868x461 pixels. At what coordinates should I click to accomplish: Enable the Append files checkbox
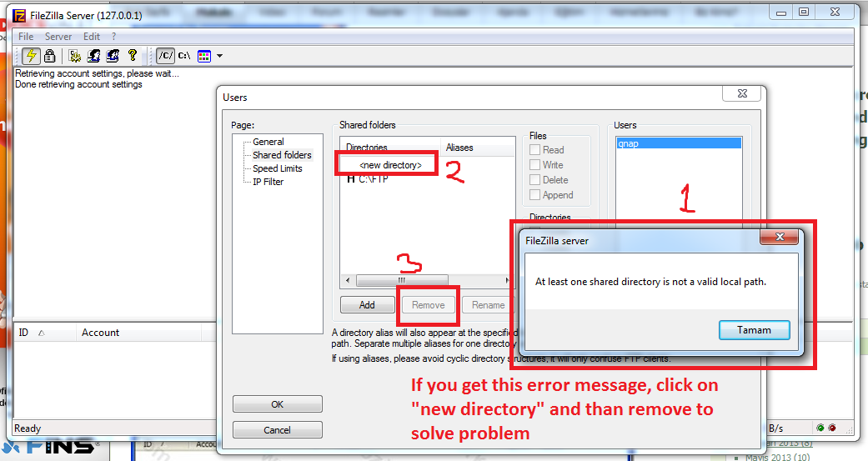point(534,194)
